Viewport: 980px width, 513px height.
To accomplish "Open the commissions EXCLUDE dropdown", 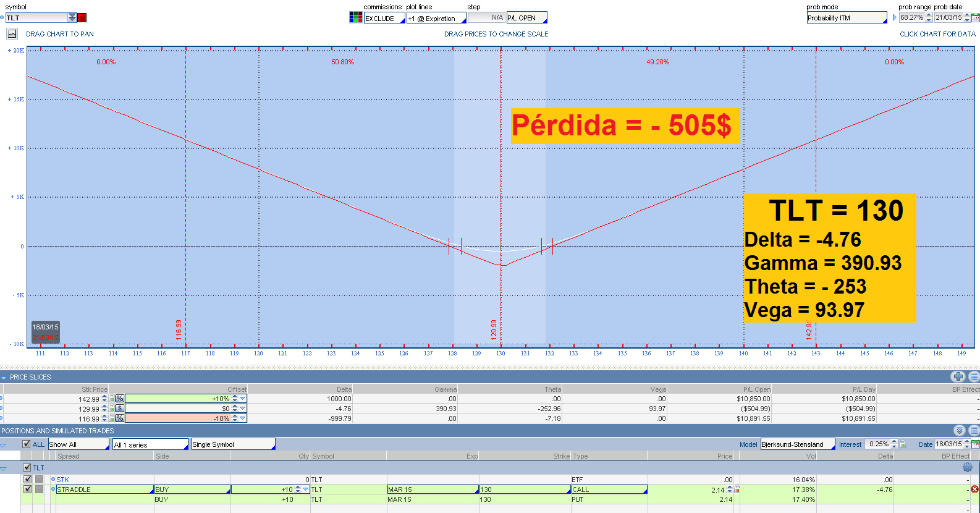I will (384, 18).
